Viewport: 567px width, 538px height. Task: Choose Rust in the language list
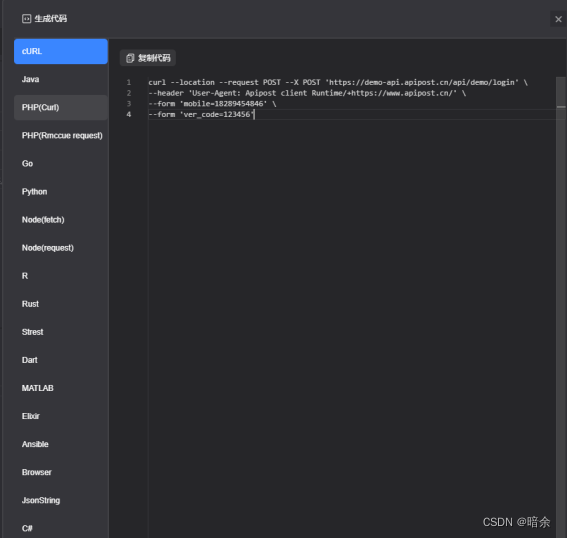coord(61,304)
